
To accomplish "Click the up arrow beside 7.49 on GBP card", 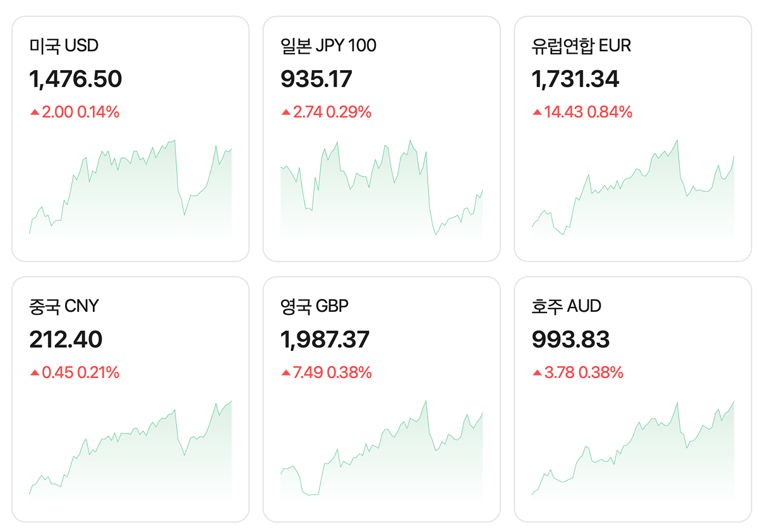I will click(x=286, y=373).
